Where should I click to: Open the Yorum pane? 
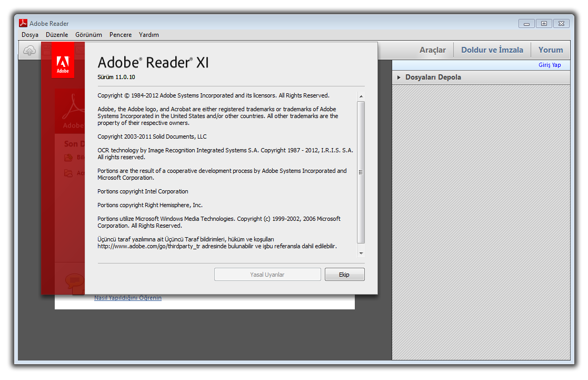click(x=551, y=50)
